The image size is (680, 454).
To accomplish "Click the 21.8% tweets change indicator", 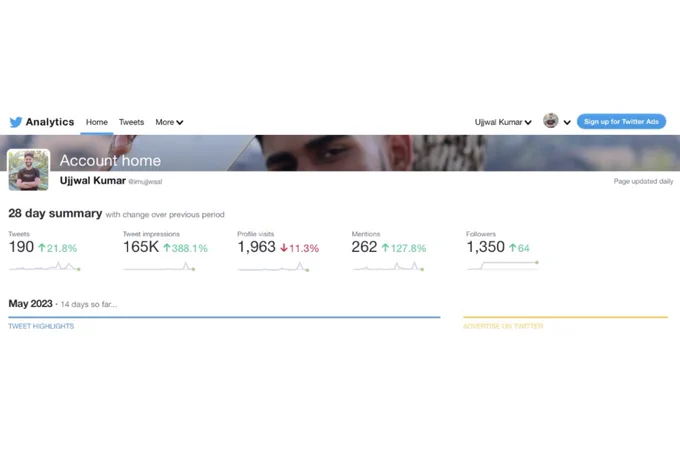I will click(x=58, y=248).
